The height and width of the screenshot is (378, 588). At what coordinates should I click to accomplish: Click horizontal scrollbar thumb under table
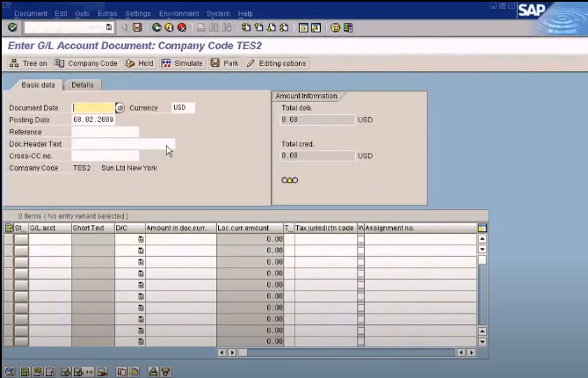(243, 353)
